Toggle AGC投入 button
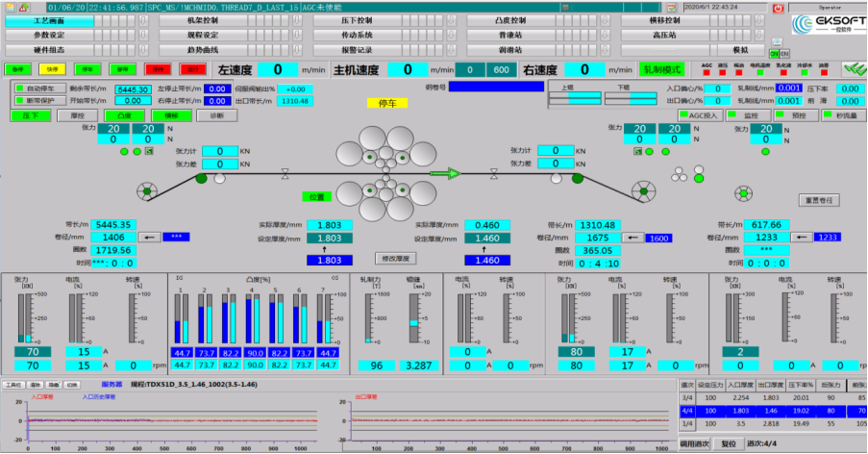The height and width of the screenshot is (454, 868). [x=700, y=115]
